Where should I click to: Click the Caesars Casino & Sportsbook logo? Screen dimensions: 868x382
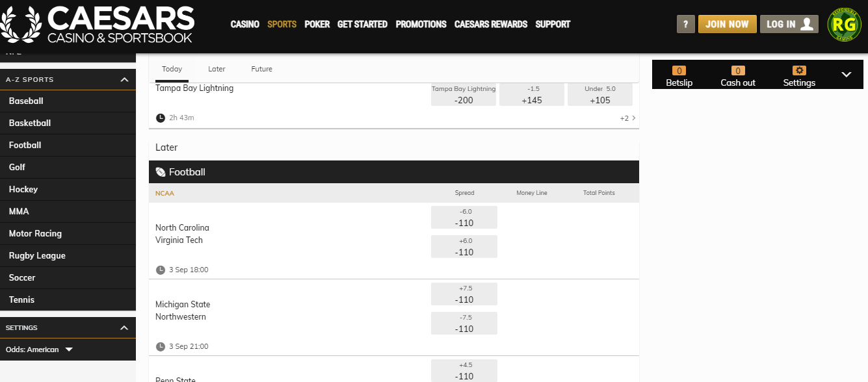(x=98, y=24)
